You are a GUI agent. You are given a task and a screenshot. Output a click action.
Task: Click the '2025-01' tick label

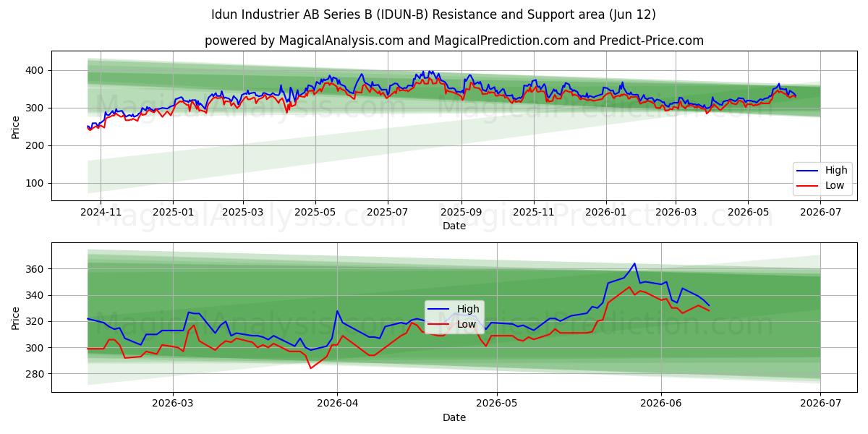click(173, 212)
